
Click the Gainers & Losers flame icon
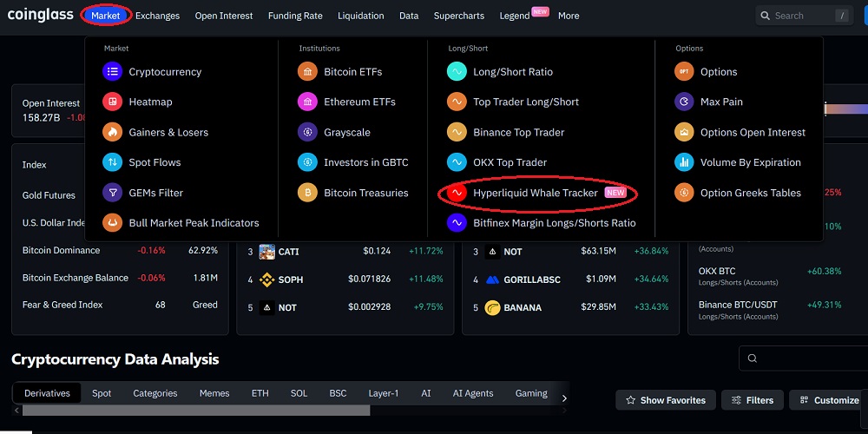click(x=112, y=132)
